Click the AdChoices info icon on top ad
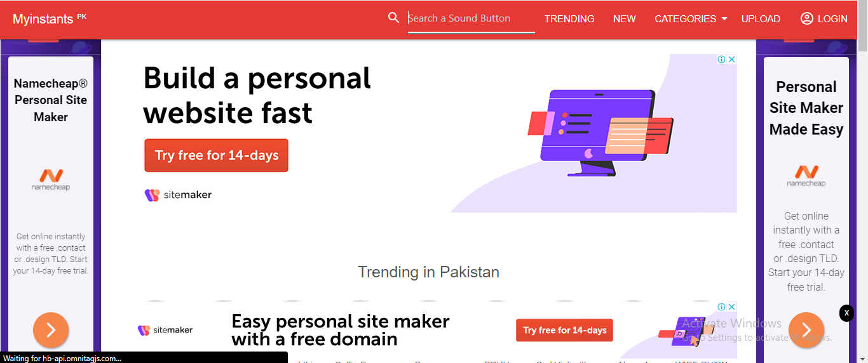This screenshot has width=868, height=363. (722, 59)
